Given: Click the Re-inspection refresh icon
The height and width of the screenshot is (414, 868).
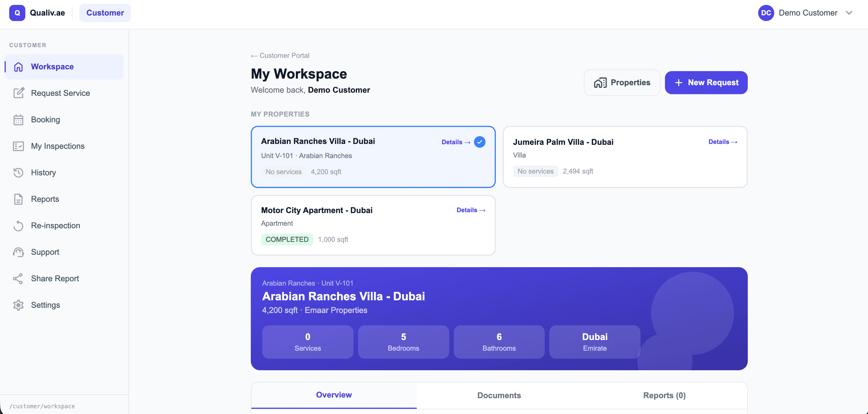Looking at the screenshot, I should click(18, 225).
